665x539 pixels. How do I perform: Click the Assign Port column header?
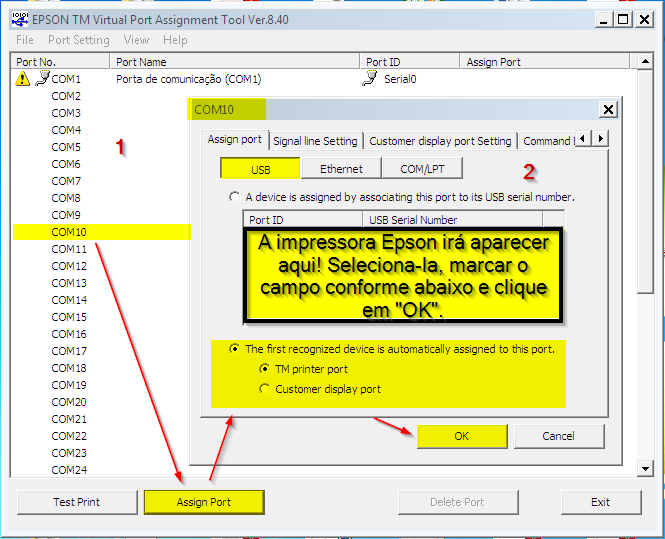[545, 61]
